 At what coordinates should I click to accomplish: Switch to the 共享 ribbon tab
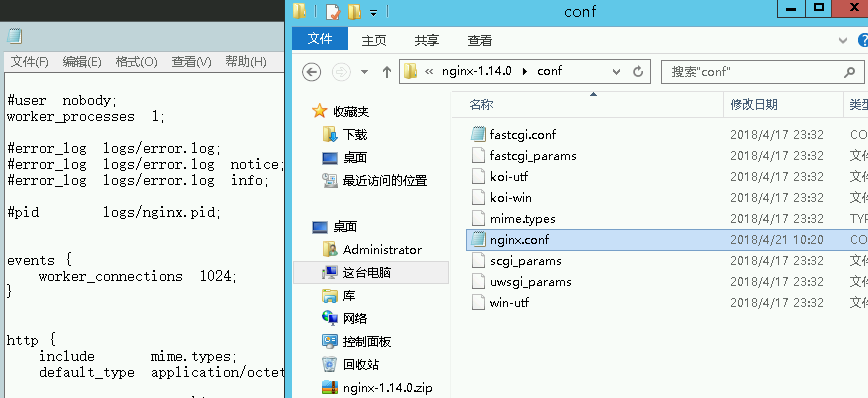427,40
